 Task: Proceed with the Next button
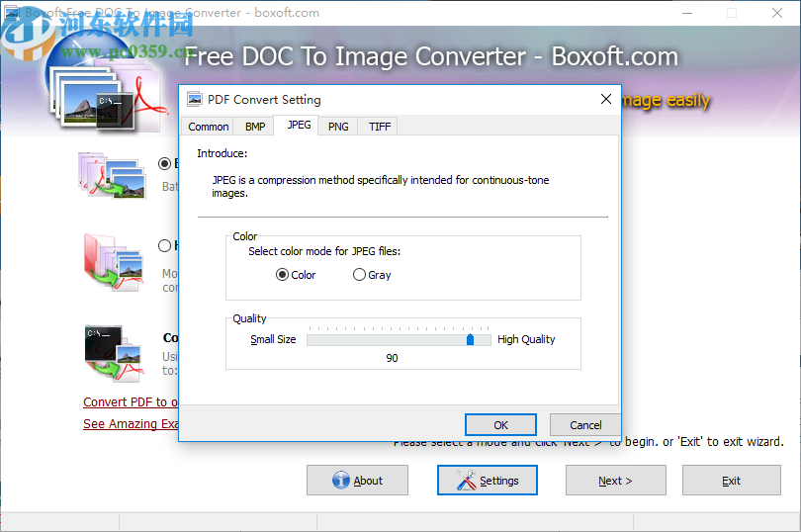(615, 481)
